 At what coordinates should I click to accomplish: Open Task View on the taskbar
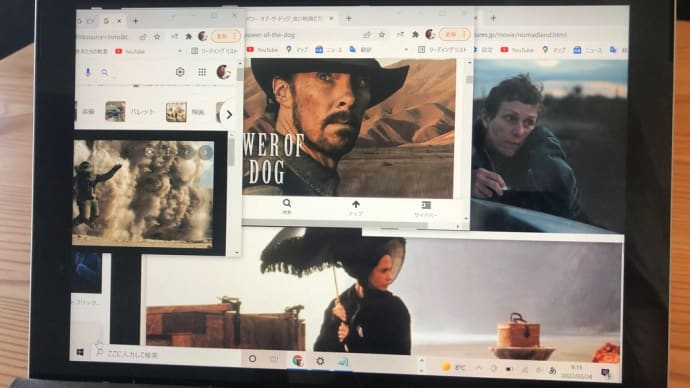coord(274,359)
